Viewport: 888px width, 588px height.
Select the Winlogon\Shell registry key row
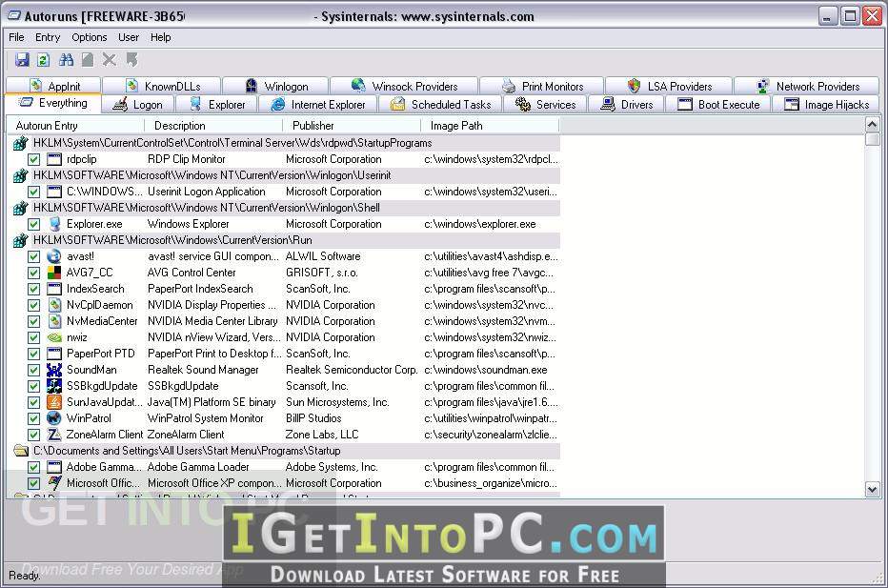point(286,208)
